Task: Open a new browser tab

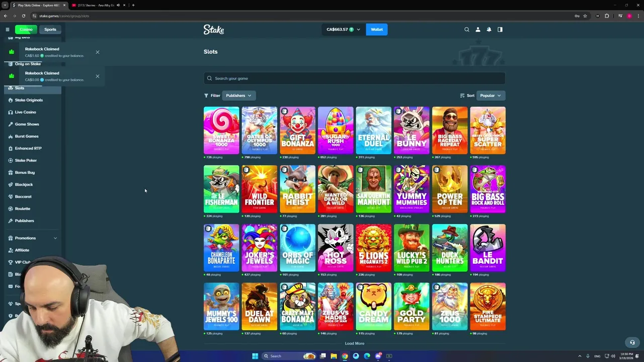Action: pos(133,5)
